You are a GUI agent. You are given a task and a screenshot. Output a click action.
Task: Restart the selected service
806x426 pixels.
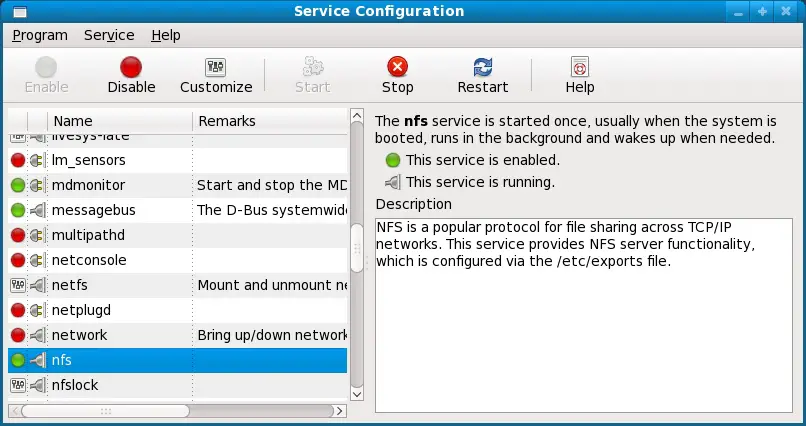[x=483, y=67]
